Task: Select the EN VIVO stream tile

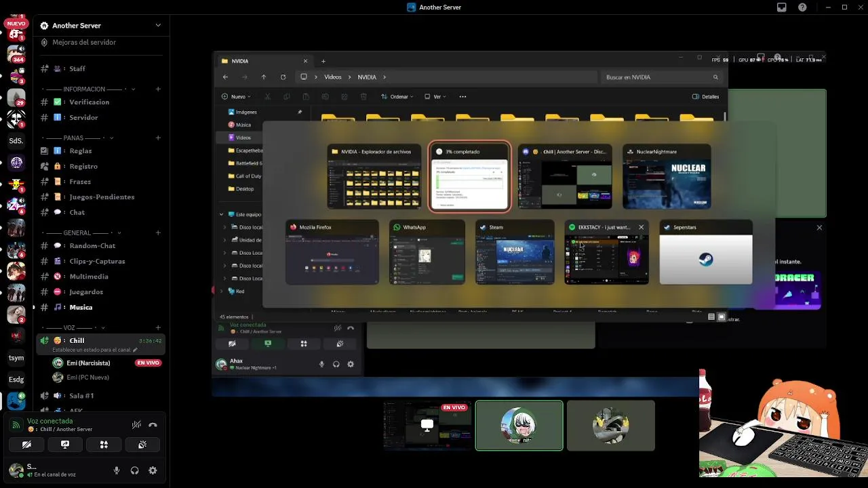Action: click(427, 426)
